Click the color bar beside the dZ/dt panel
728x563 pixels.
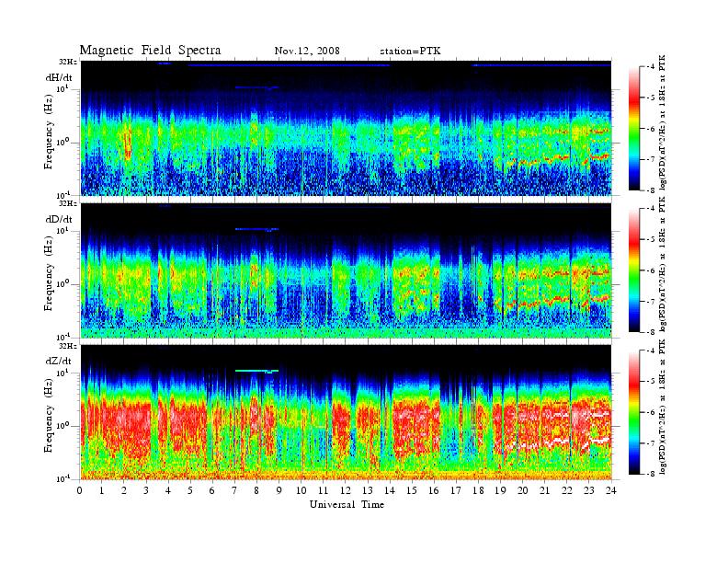coord(634,412)
